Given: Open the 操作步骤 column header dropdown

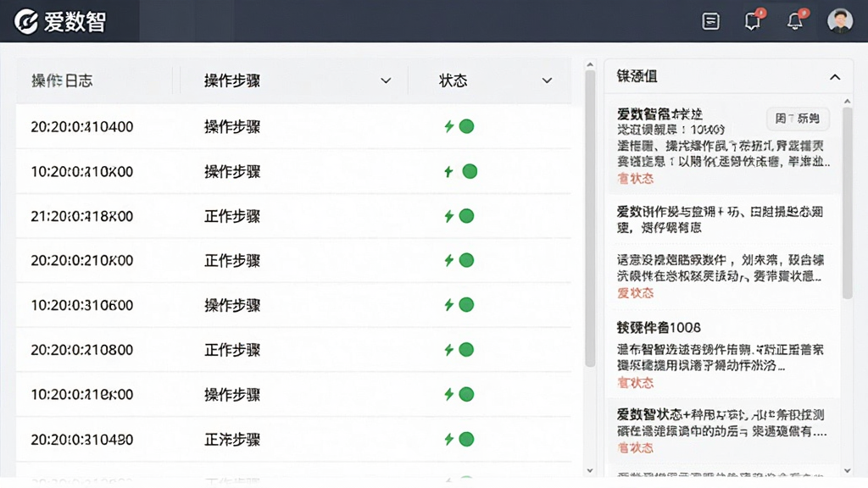Looking at the screenshot, I should pos(386,80).
